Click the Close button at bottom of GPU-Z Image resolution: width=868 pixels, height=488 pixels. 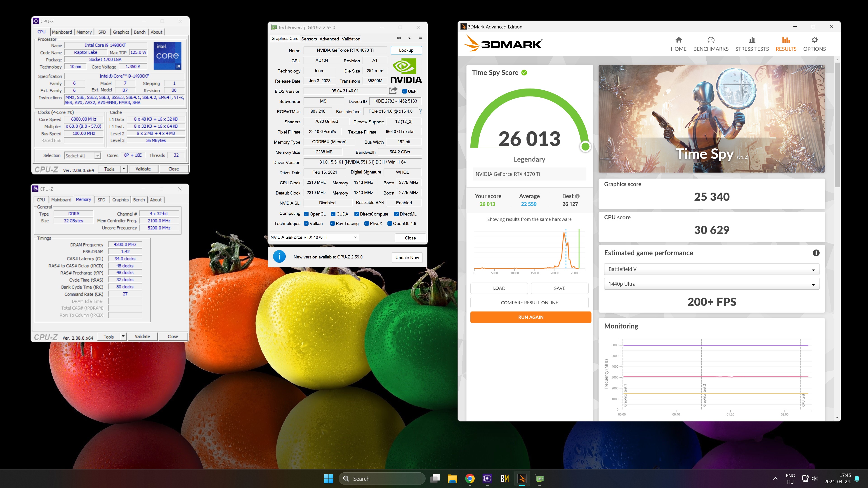click(x=410, y=238)
